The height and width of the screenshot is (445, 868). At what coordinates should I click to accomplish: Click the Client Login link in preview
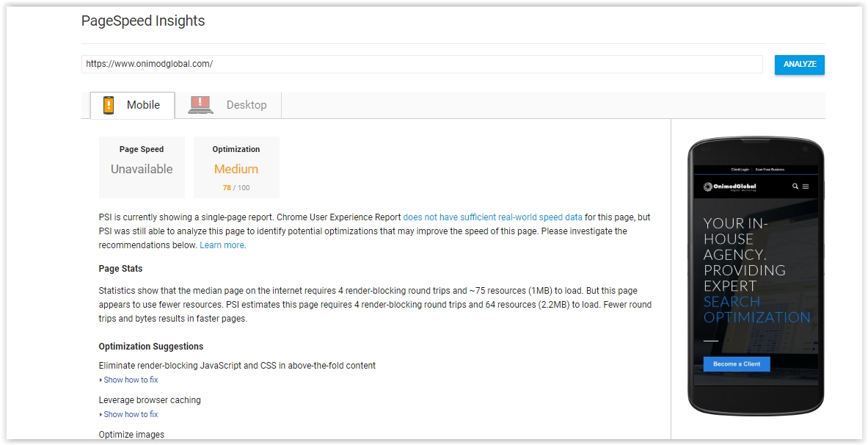(x=740, y=170)
